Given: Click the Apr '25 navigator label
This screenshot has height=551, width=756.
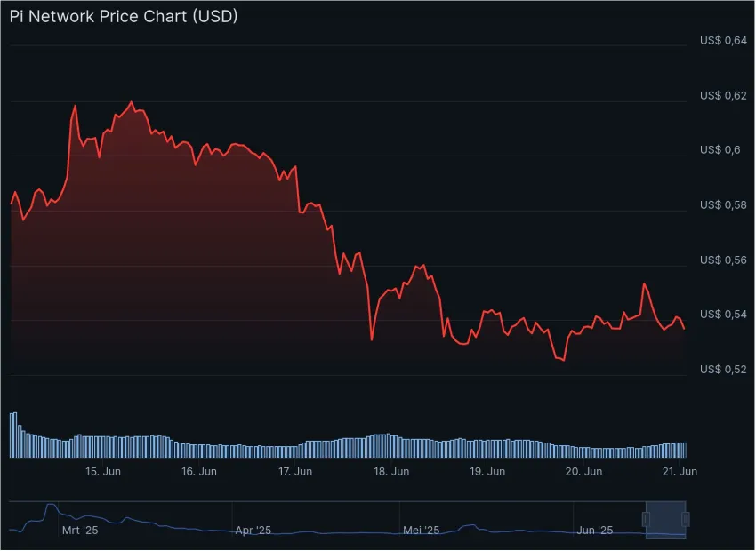Looking at the screenshot, I should click(254, 530).
